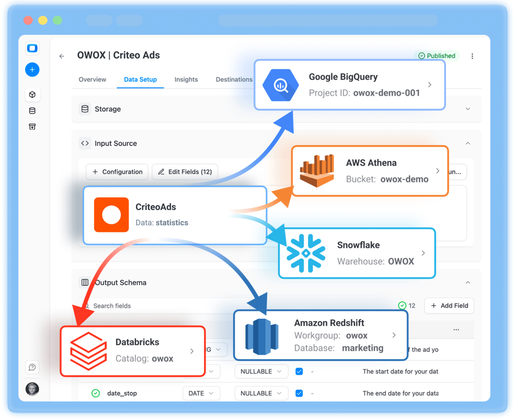
Task: Click the Output Schema columns icon
Action: (85, 283)
